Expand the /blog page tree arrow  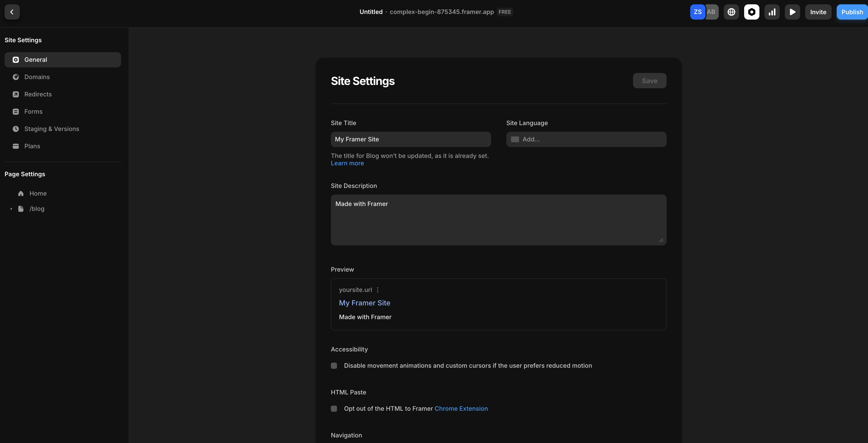[11, 209]
